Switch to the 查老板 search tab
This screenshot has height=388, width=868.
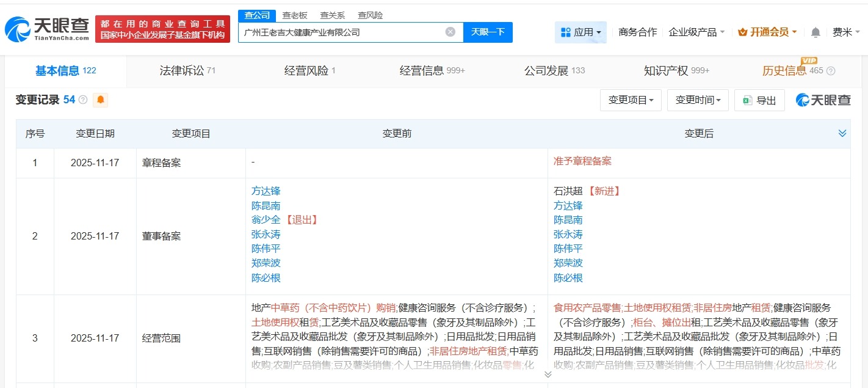click(x=295, y=15)
